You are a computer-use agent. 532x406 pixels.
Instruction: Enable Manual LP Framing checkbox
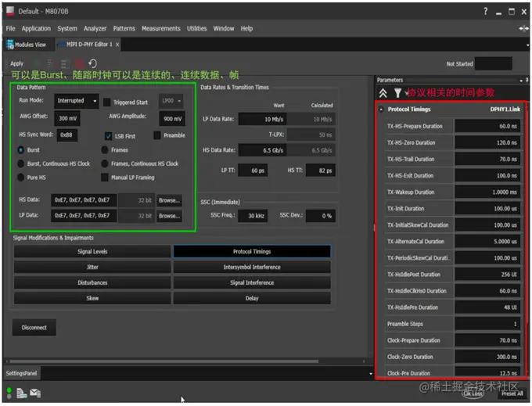point(105,178)
